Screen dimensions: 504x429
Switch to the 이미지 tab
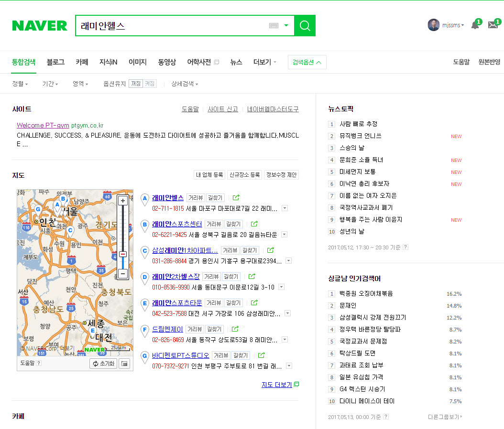pos(138,62)
